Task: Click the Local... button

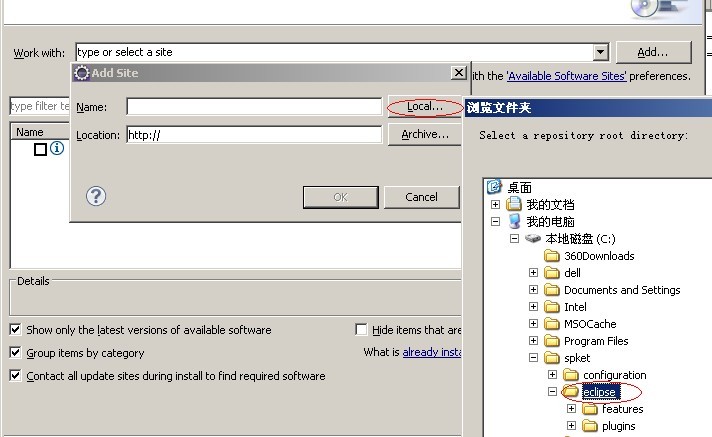Action: (x=424, y=106)
